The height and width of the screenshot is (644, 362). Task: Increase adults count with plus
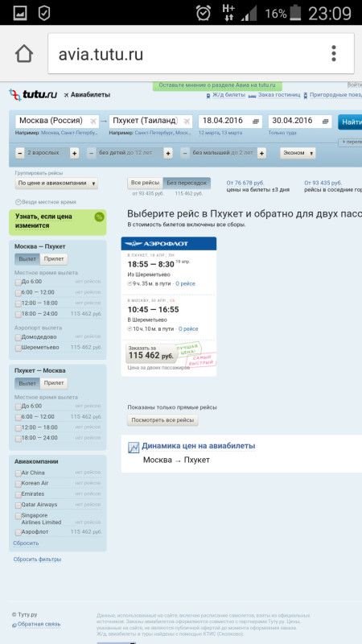[74, 153]
